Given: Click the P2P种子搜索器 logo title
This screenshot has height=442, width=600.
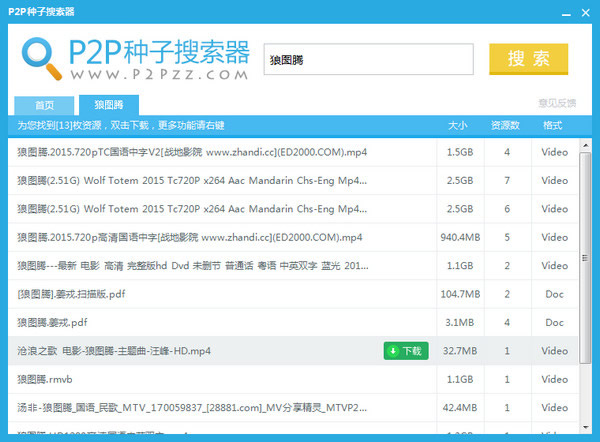Looking at the screenshot, I should [159, 52].
